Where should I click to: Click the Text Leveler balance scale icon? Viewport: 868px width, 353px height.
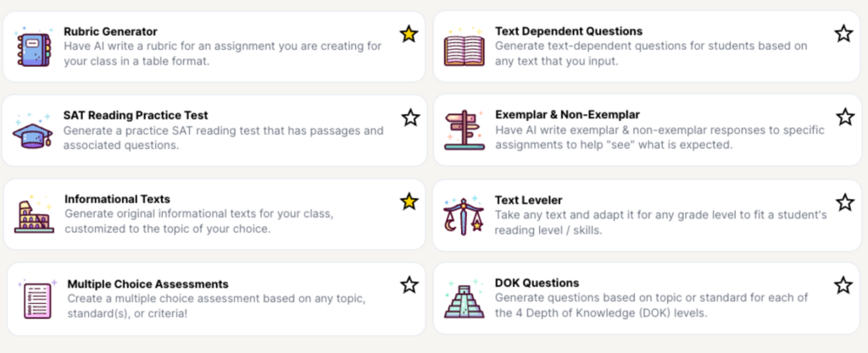click(464, 216)
